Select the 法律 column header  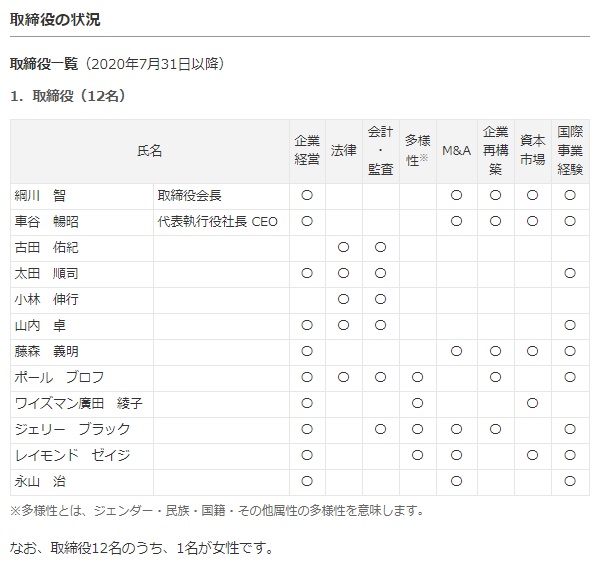[x=343, y=151]
